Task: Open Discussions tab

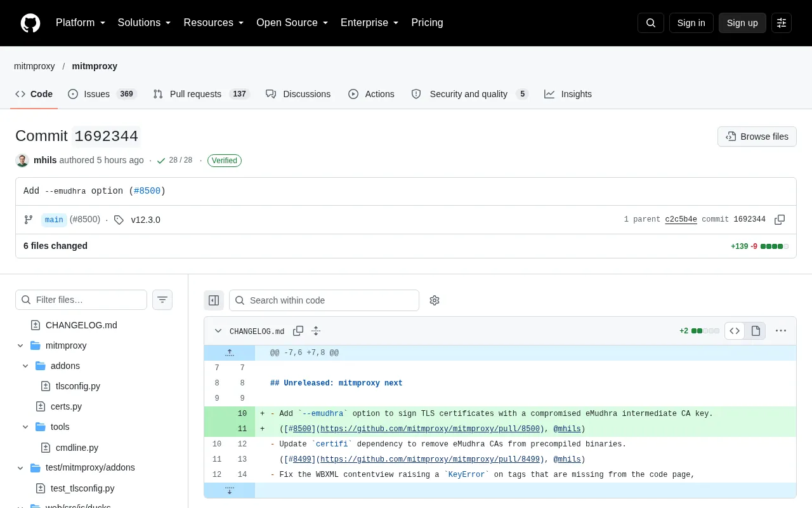Action: [x=298, y=94]
